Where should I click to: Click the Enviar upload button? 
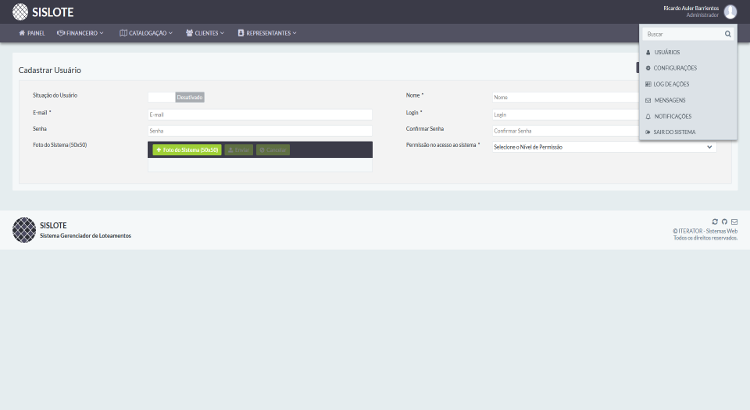239,150
